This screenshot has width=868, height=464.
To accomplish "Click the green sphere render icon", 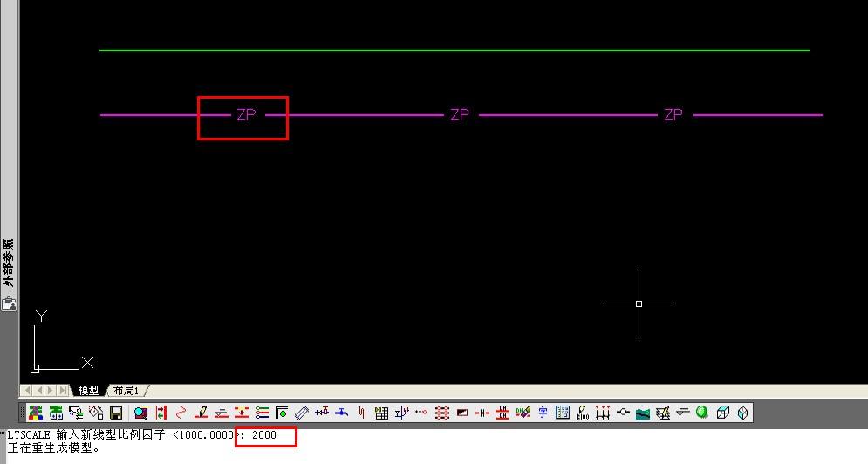I will [702, 413].
